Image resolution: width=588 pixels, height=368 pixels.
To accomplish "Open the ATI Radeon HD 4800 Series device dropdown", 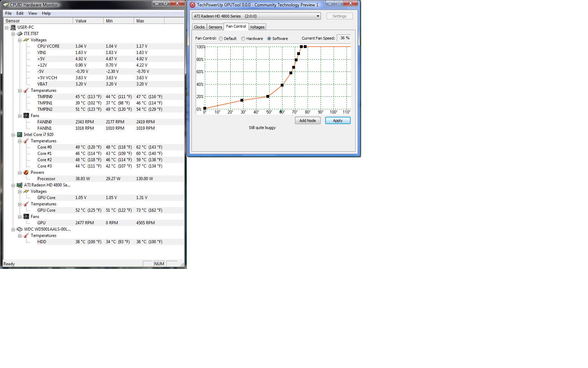I will [x=256, y=16].
